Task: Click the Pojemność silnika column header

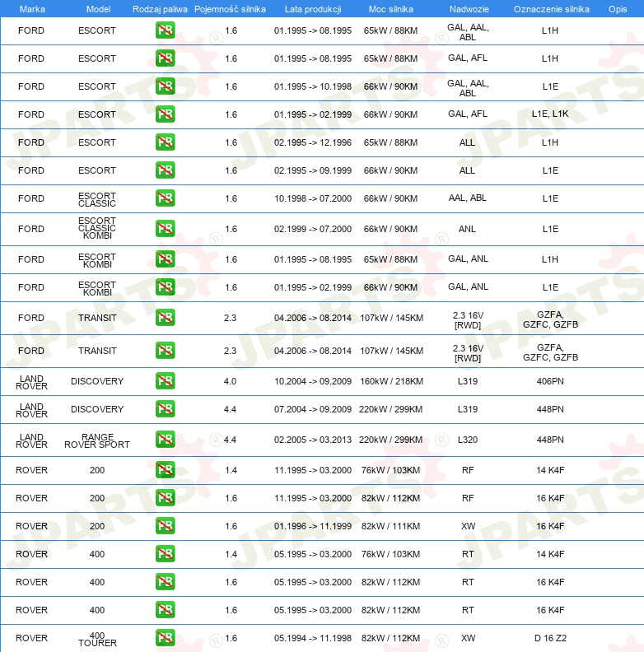Action: click(x=230, y=9)
